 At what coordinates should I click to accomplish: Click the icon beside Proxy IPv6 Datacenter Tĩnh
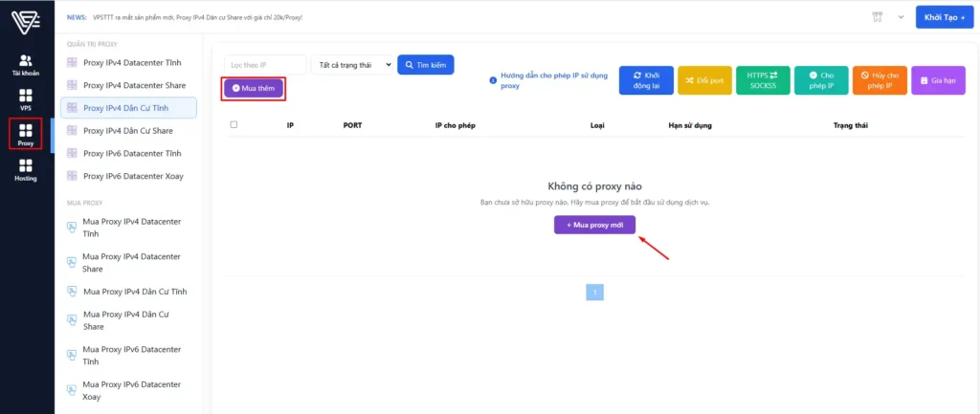(x=72, y=153)
